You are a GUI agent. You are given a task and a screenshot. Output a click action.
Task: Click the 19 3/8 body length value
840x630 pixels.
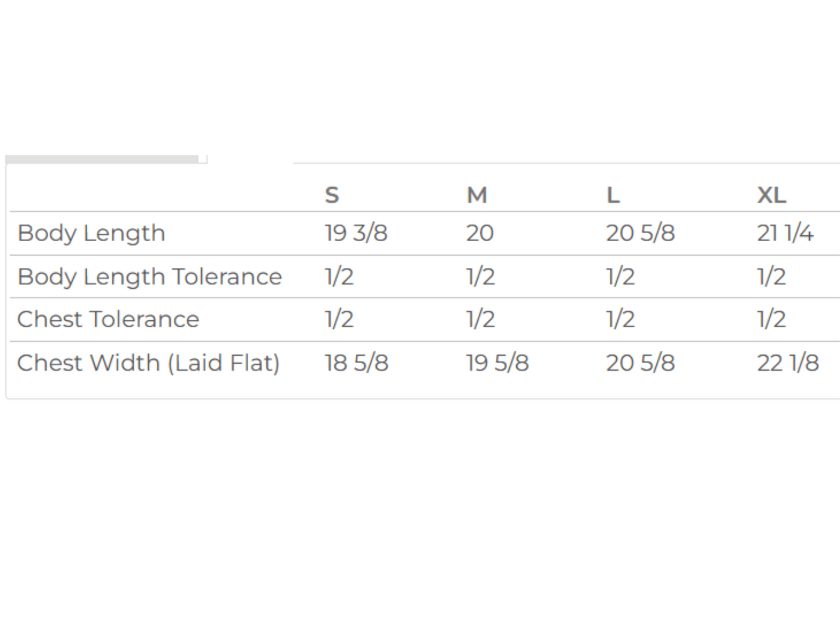(356, 233)
